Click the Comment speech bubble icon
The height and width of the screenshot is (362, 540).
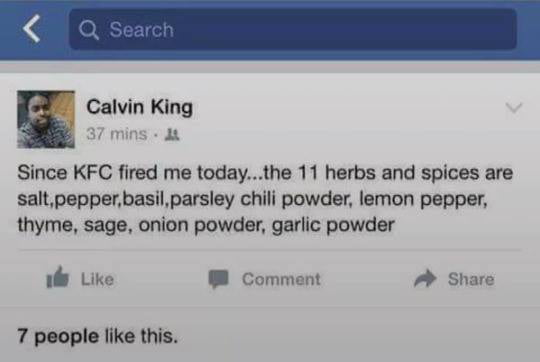[x=218, y=279]
